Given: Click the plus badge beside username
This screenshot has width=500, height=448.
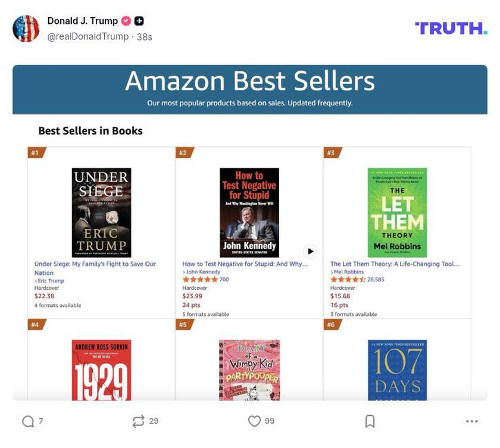Looking at the screenshot, I should pos(139,21).
